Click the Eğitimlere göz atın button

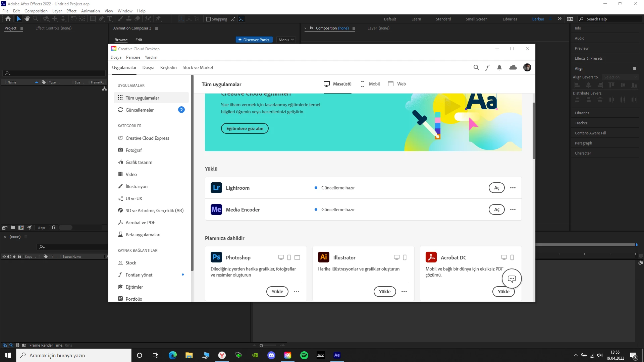(x=245, y=128)
